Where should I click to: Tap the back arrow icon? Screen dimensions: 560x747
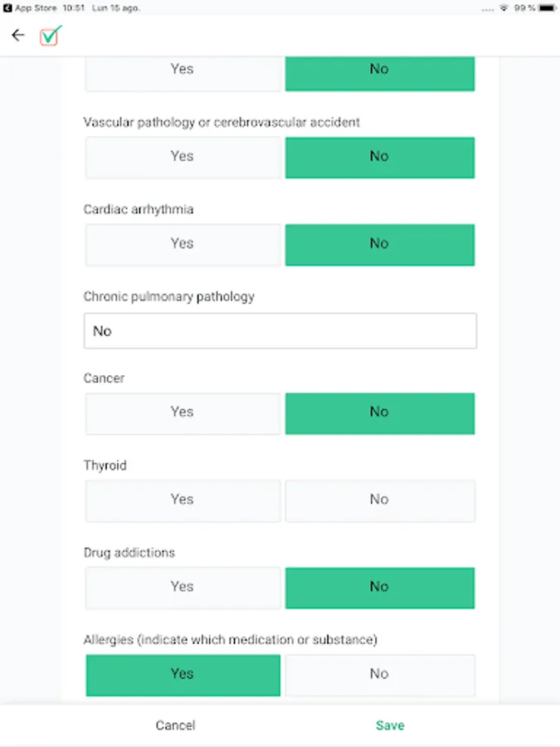(18, 35)
